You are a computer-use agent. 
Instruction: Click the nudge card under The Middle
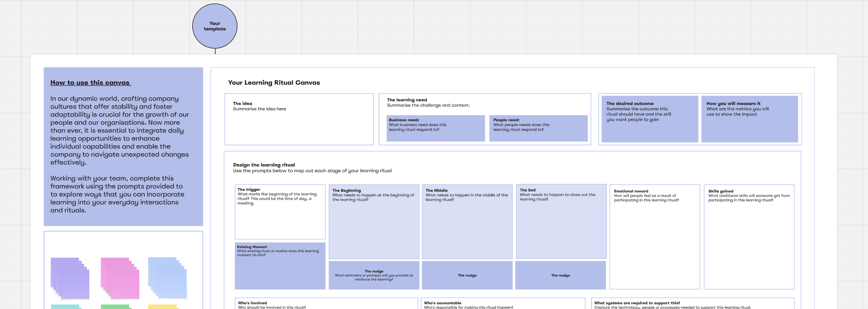click(x=467, y=275)
